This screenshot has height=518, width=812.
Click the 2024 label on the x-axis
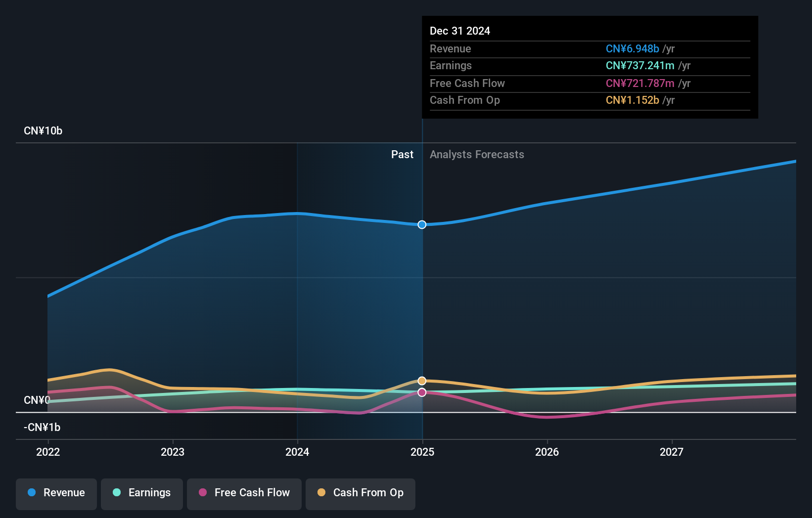tap(297, 452)
